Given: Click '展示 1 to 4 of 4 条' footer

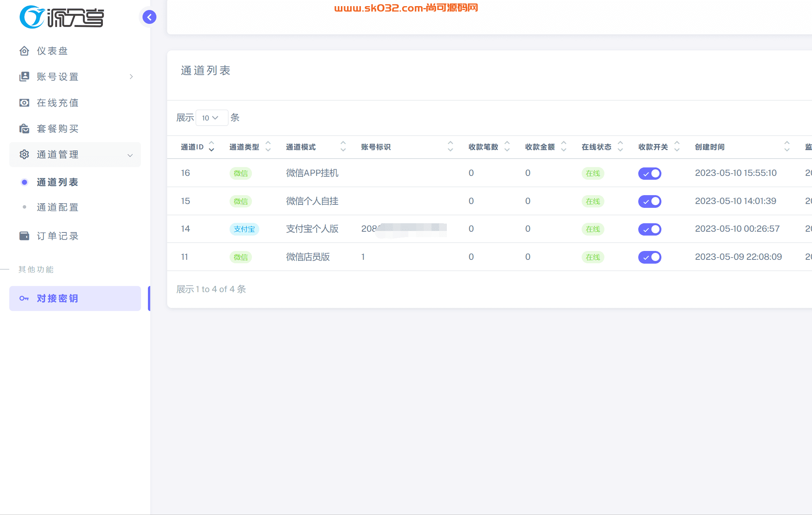Looking at the screenshot, I should pyautogui.click(x=211, y=289).
